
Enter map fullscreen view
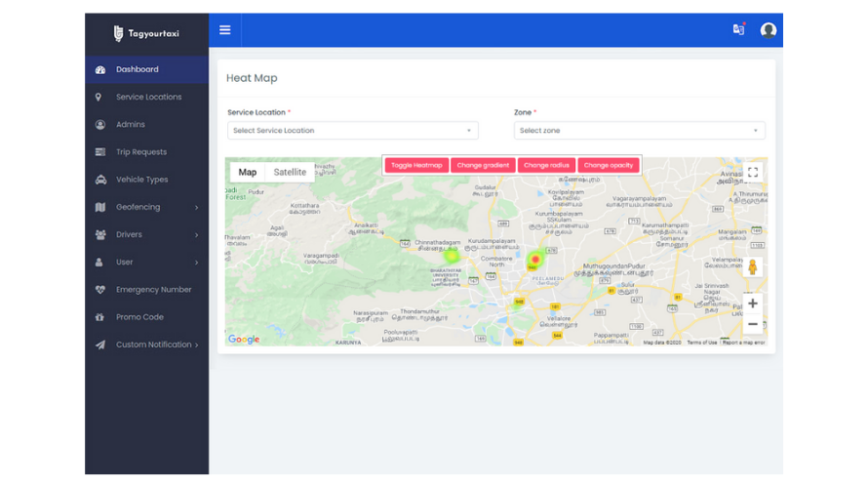coord(752,173)
